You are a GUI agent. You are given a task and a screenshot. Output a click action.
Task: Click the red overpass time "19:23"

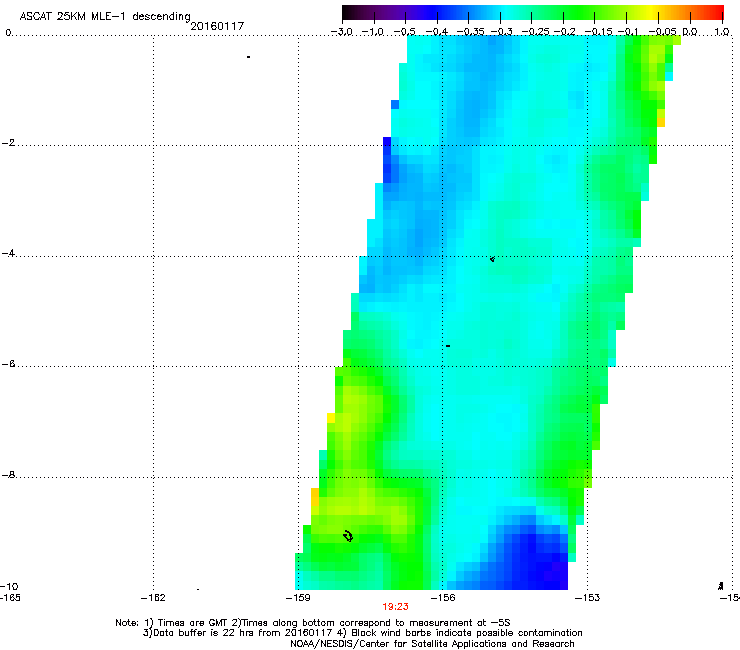tap(395, 607)
